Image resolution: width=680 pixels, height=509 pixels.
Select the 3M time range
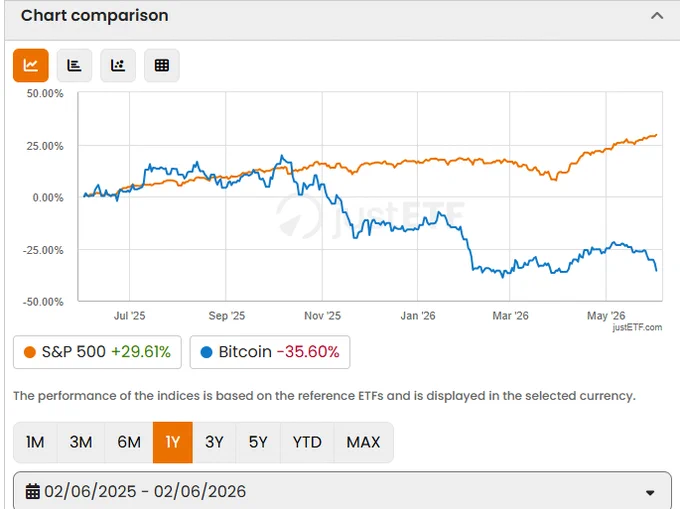(x=81, y=442)
